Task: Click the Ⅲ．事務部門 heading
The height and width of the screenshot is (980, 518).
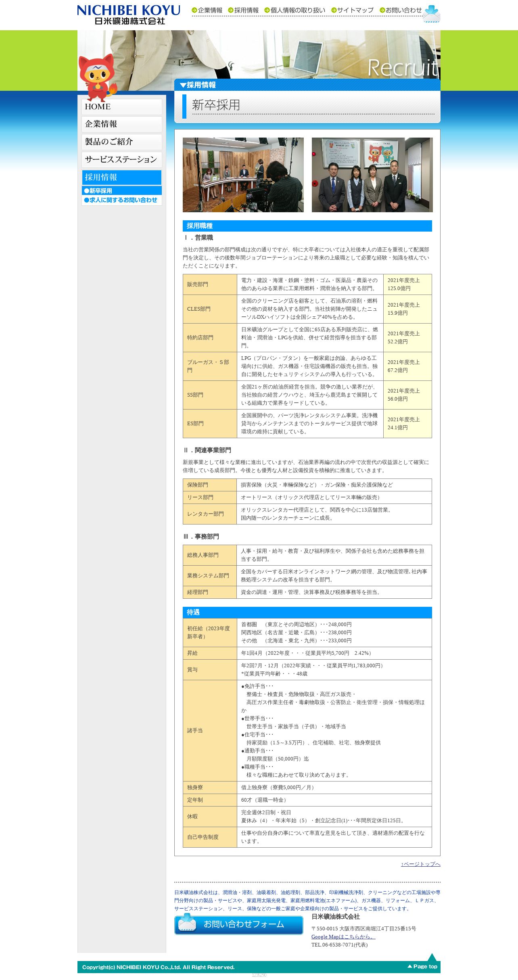Action: (201, 537)
